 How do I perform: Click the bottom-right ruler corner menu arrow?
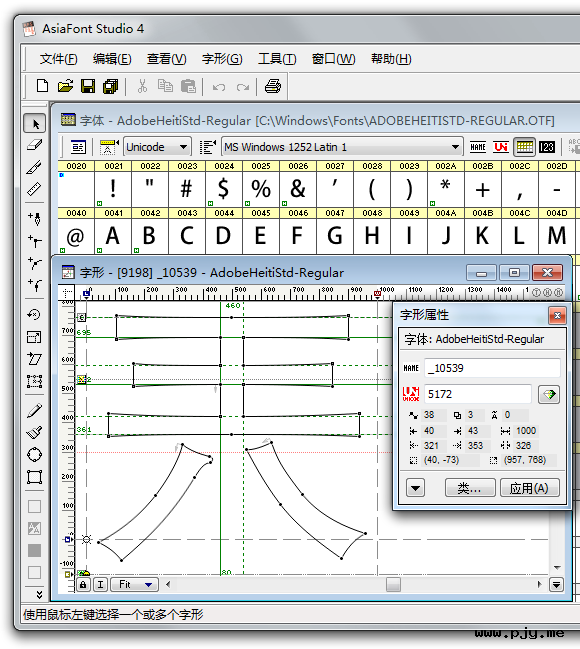(x=556, y=585)
